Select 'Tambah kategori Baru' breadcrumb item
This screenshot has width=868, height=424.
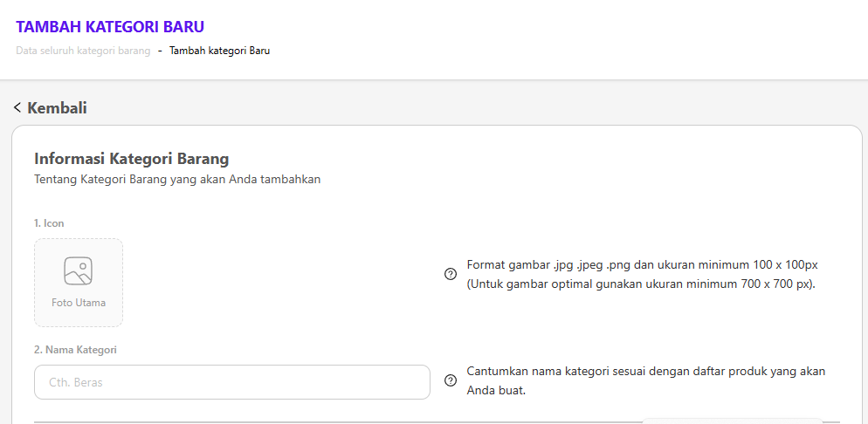coord(219,51)
